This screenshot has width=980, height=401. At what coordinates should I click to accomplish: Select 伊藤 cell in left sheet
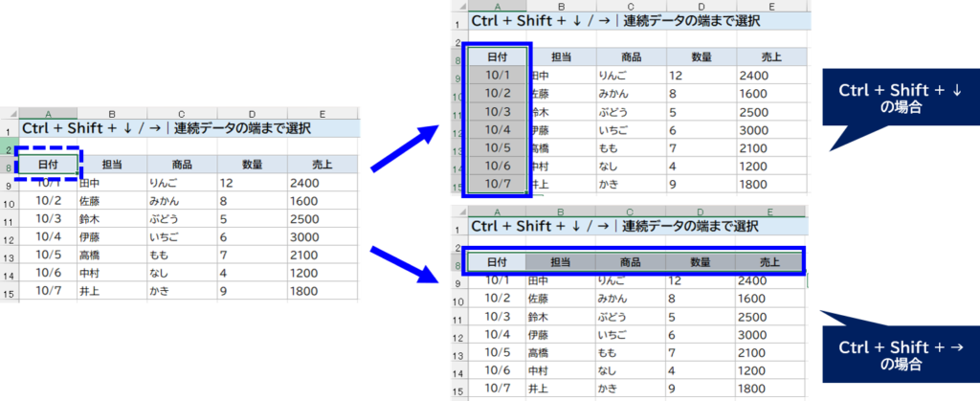tap(113, 237)
